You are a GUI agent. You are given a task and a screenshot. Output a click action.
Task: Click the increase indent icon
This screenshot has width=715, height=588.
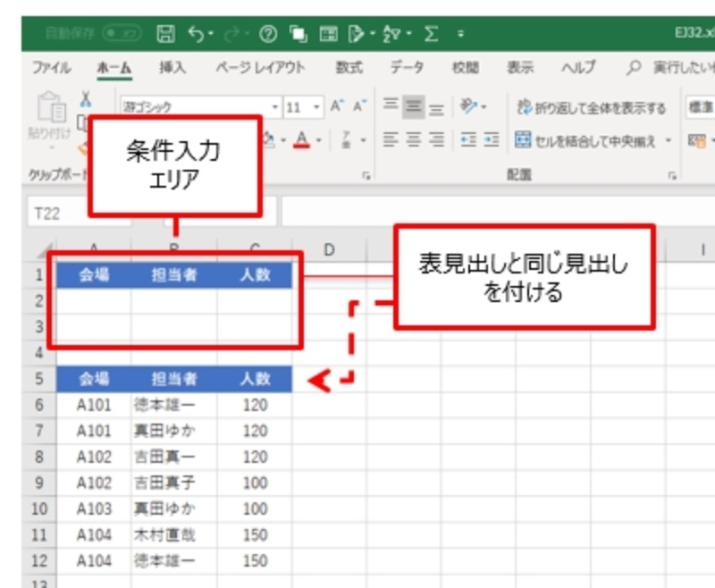[x=490, y=139]
